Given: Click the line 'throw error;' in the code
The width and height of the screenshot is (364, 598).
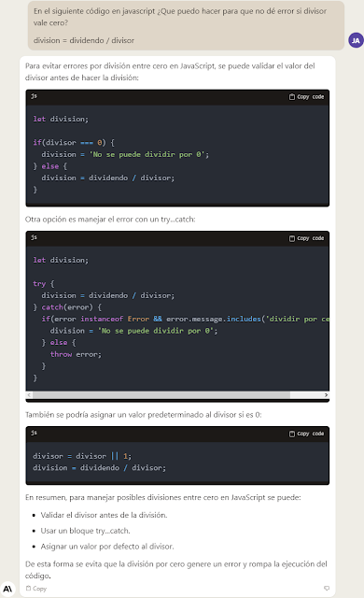Looking at the screenshot, I should tap(76, 354).
